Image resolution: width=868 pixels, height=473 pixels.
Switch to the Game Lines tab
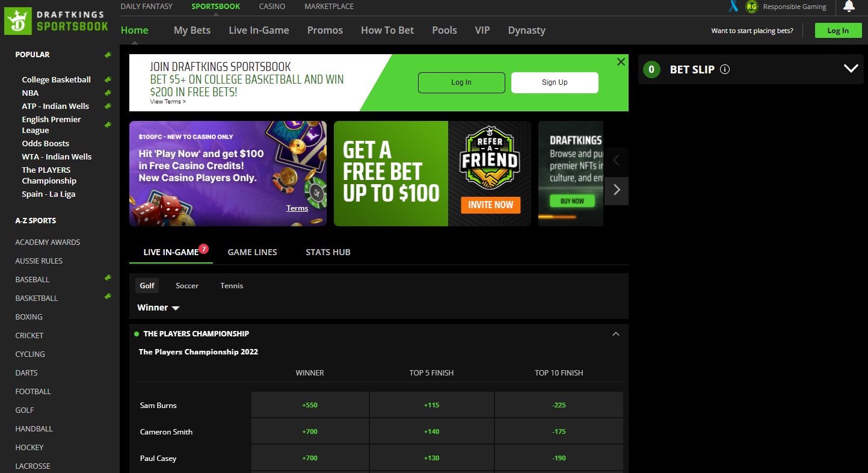pyautogui.click(x=252, y=252)
